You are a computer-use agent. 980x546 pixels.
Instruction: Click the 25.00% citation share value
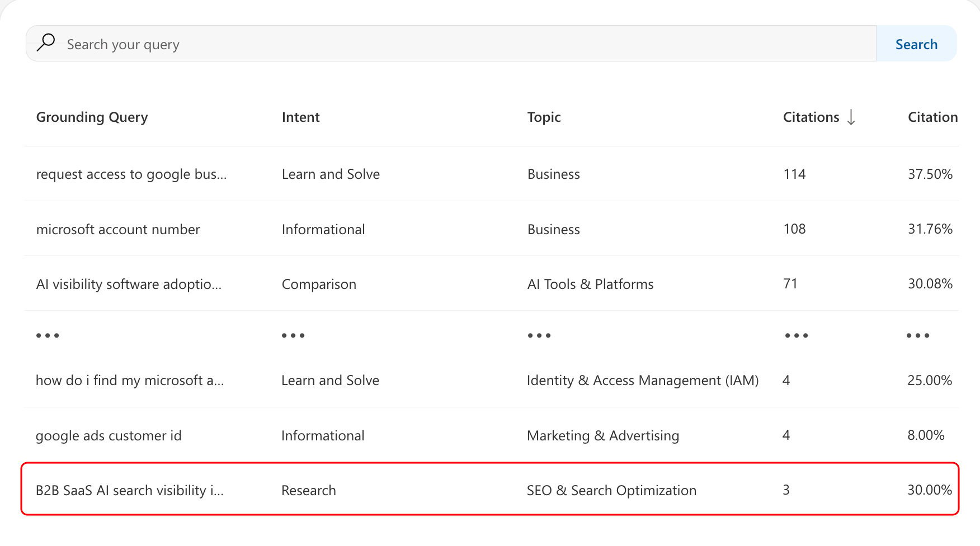pyautogui.click(x=930, y=381)
